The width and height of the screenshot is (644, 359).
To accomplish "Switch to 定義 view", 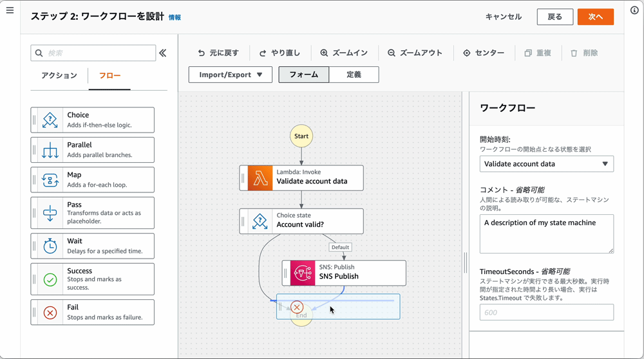I will (354, 75).
